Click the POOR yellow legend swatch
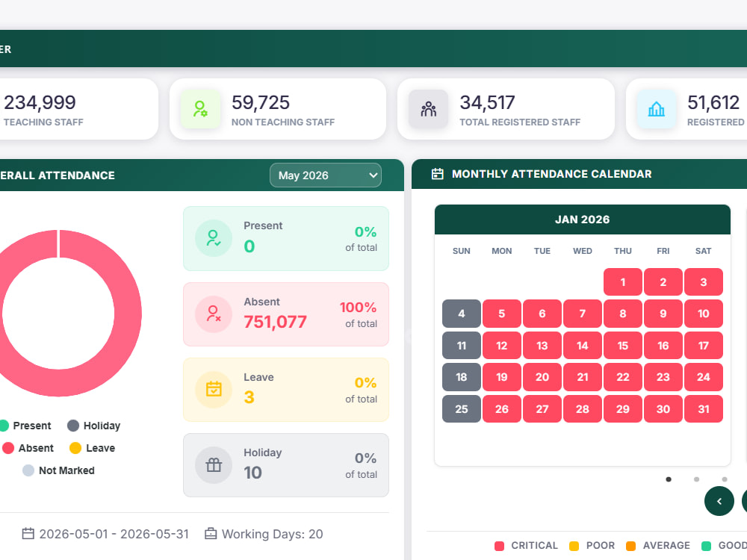Screen dimensions: 747x560 point(574,546)
